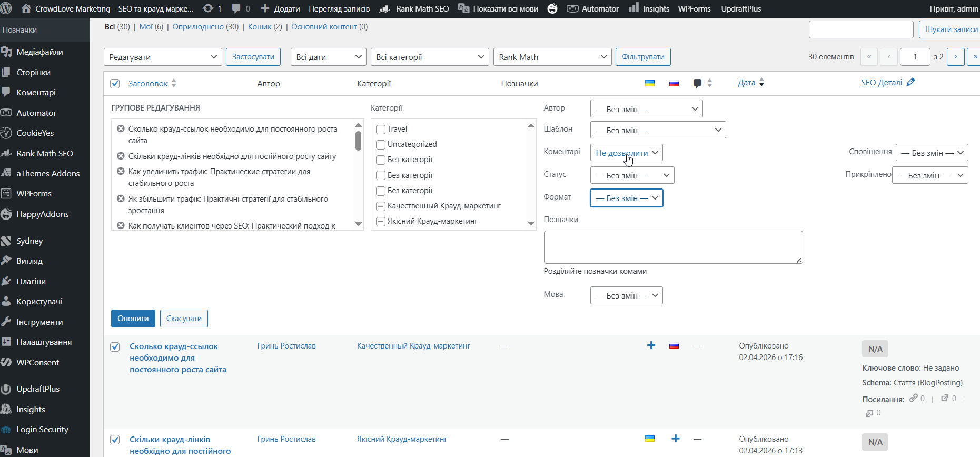Open Плагіни in the sidebar menu
The image size is (980, 457).
(x=31, y=281)
